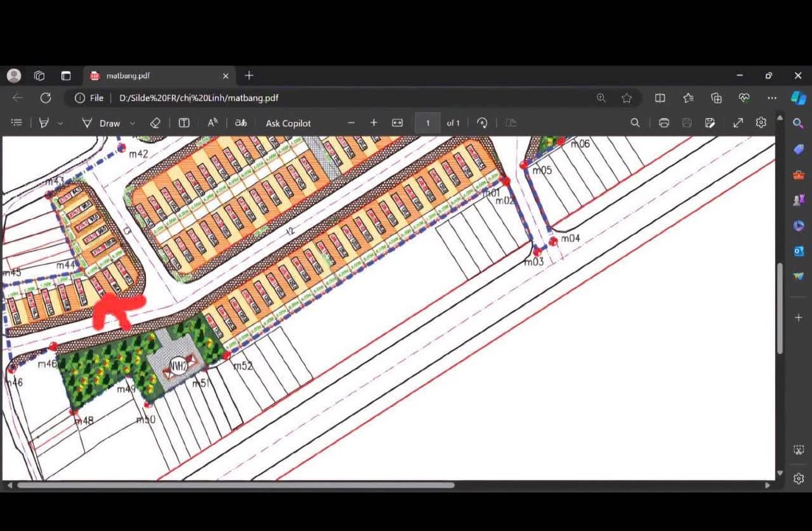Viewport: 812px width, 531px height.
Task: Select the matbang.pdf tab
Action: pos(127,76)
